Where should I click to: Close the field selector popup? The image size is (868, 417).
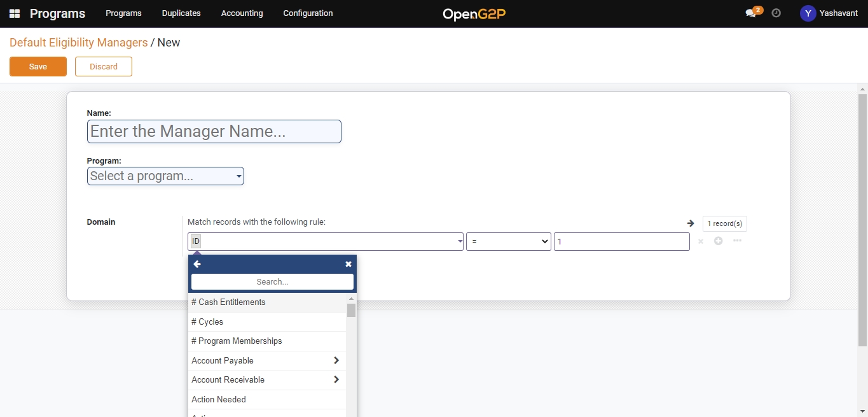click(x=348, y=264)
